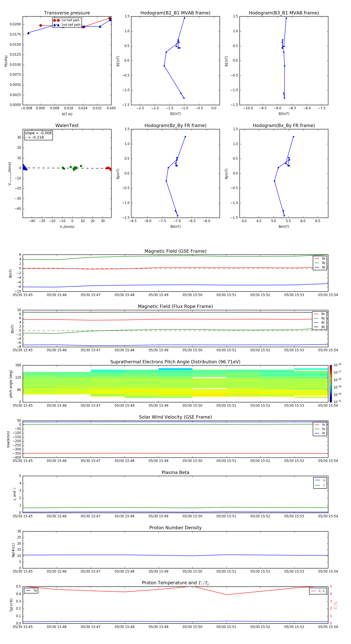Click the "Bz" legend entry in GSE magnetic field
This screenshot has width=351, height=644.
pyautogui.click(x=320, y=268)
